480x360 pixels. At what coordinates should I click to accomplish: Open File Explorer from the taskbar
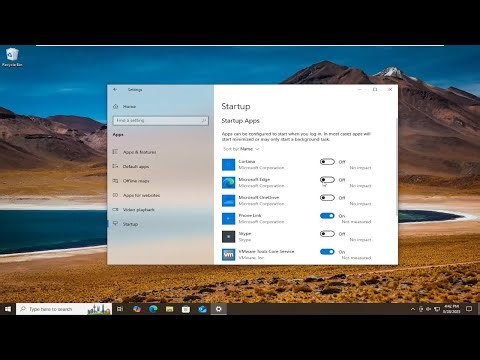170,309
